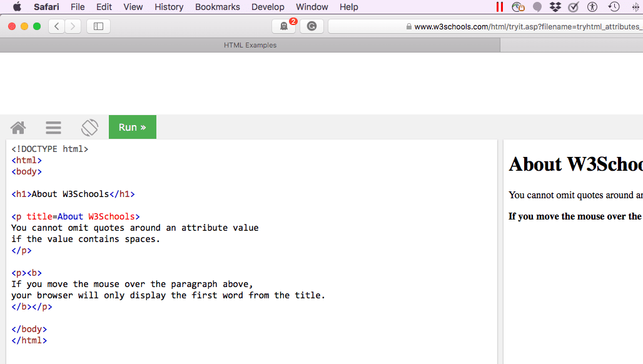This screenshot has height=364, width=643.
Task: Click the About W3Schools heading in result pane
Action: (575, 164)
